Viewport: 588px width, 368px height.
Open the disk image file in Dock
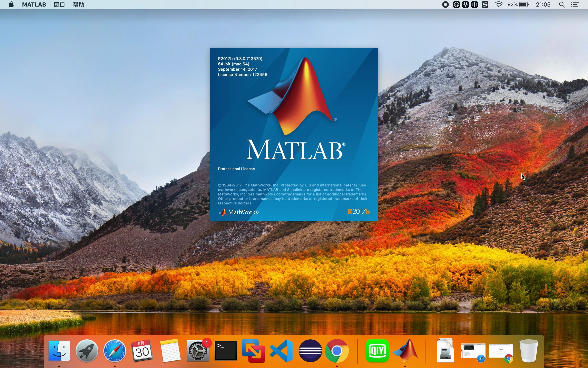pyautogui.click(x=445, y=350)
